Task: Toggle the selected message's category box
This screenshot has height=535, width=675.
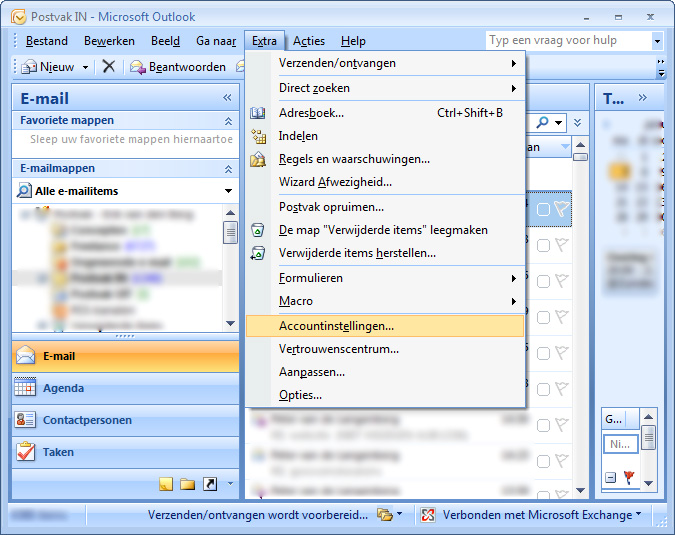Action: pyautogui.click(x=543, y=210)
